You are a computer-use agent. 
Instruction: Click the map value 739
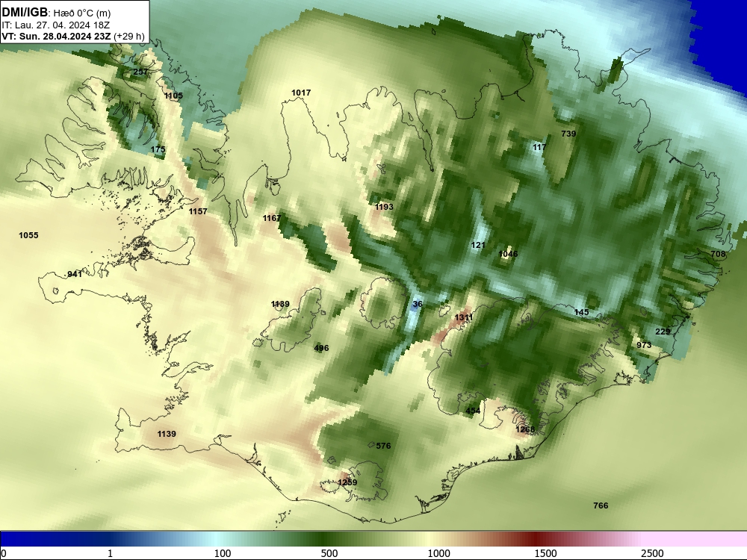[568, 134]
